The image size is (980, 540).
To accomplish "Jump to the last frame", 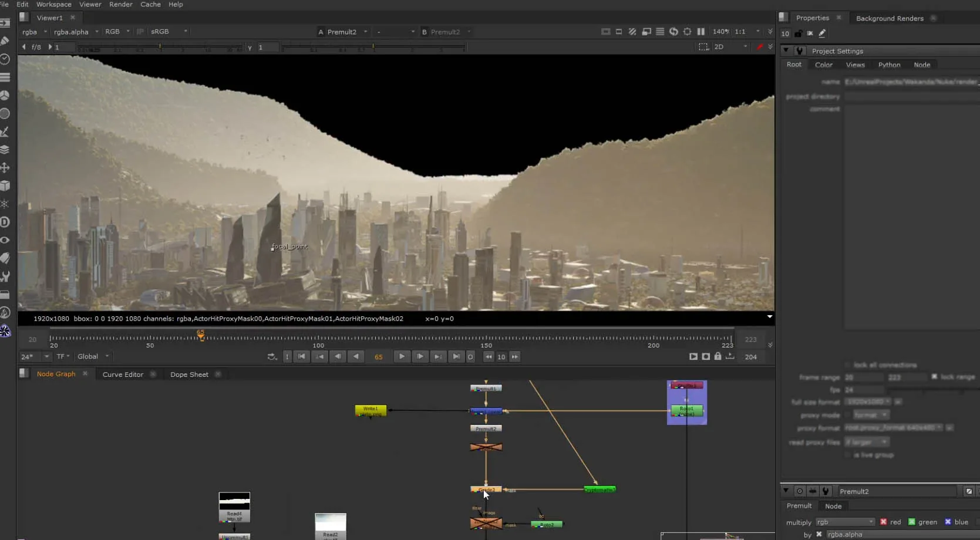I will click(456, 356).
